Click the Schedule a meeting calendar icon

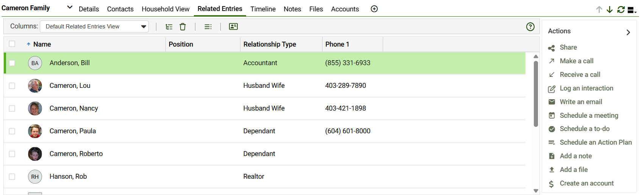tap(552, 115)
